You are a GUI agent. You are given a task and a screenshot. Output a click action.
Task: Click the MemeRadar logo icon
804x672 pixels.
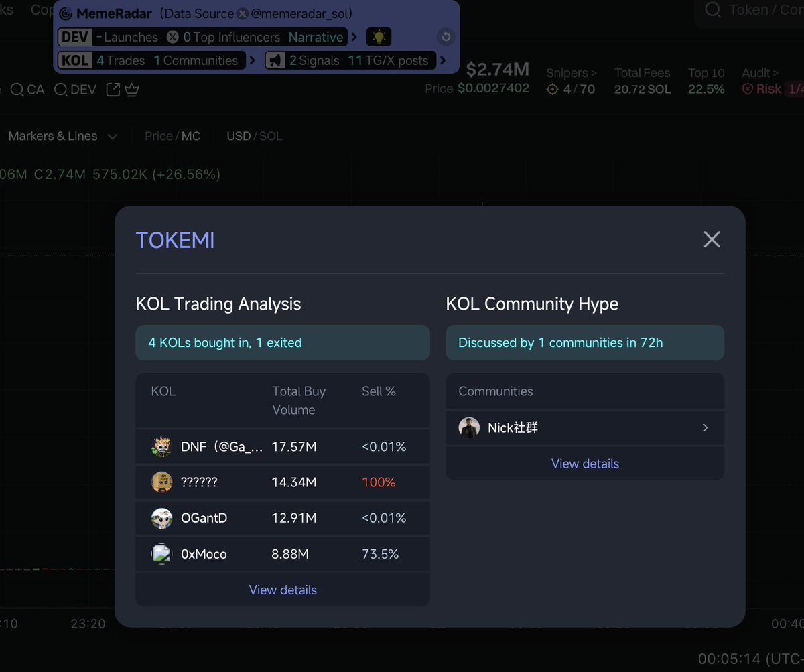(x=66, y=14)
